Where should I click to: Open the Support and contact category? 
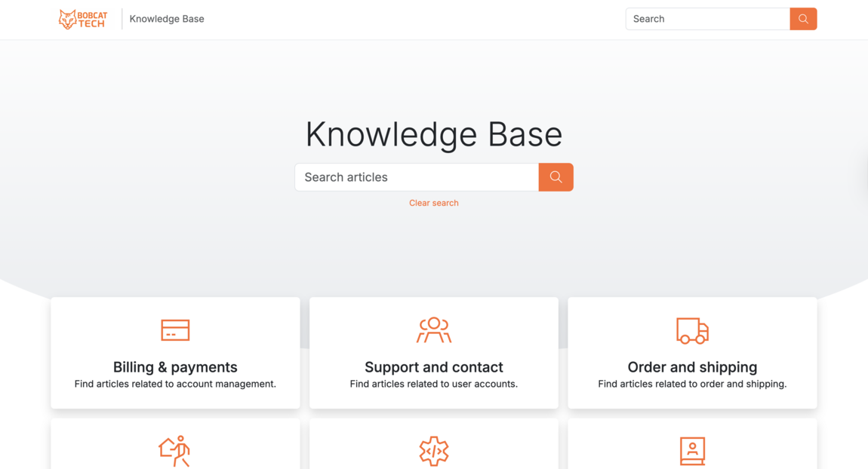click(x=433, y=367)
